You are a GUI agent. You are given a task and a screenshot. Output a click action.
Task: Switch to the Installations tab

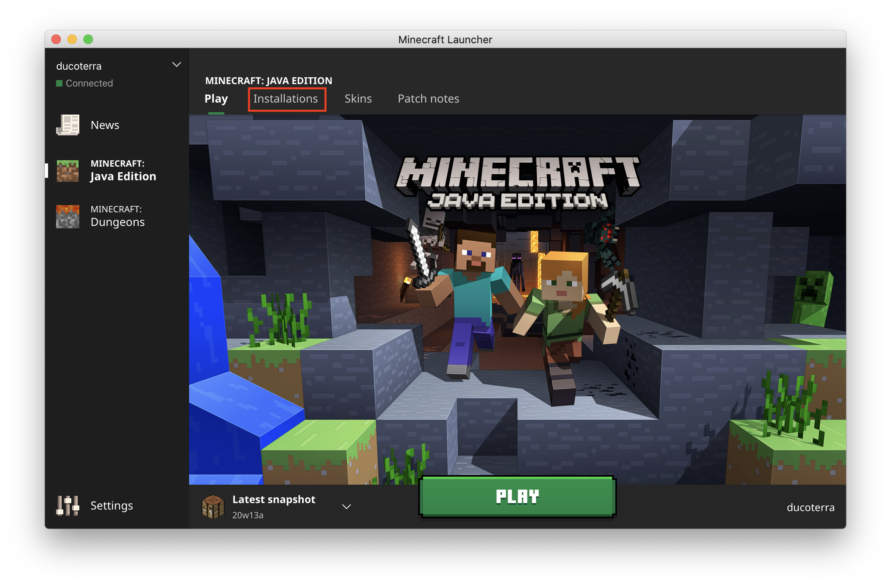coord(286,99)
